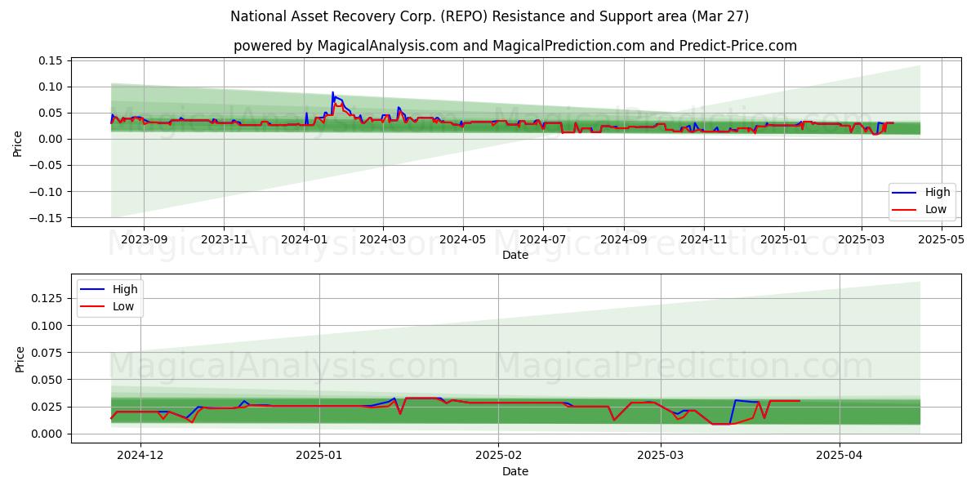
Task: Click the 2024-11 date tick label
Action: (704, 239)
